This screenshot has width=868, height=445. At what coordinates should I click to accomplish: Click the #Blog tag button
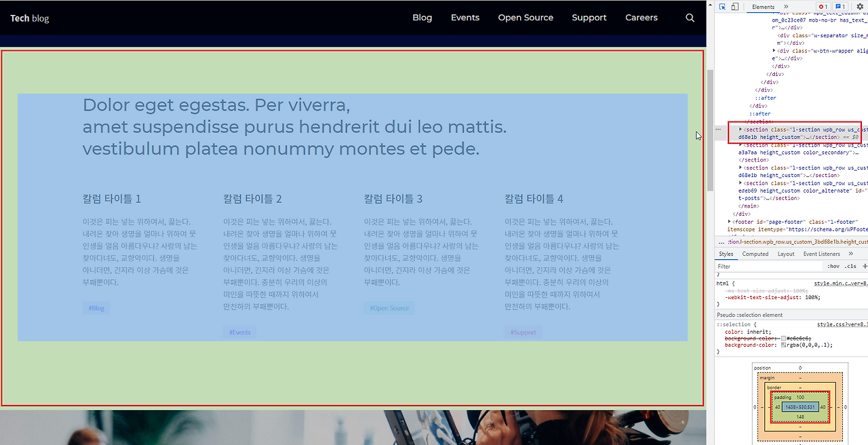point(96,308)
